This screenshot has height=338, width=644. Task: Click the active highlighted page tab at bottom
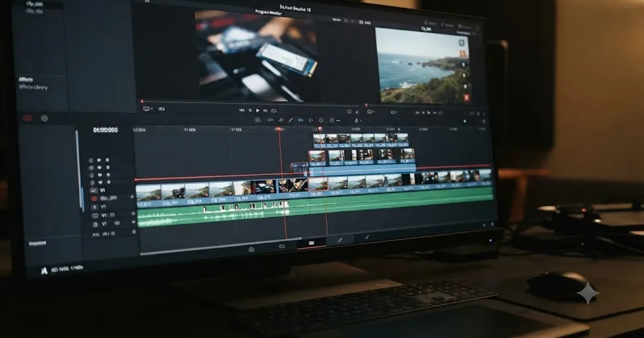pos(311,243)
